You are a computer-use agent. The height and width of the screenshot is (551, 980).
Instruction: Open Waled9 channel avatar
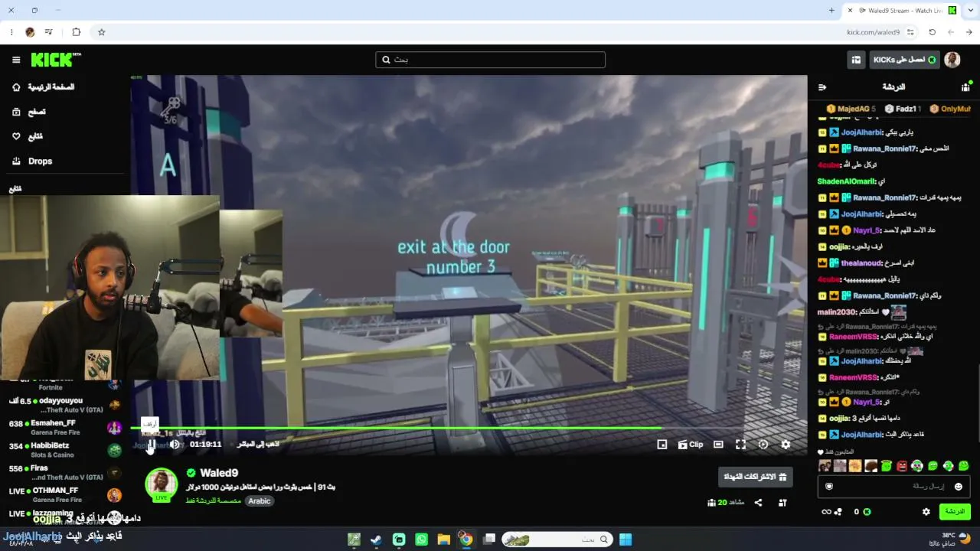click(162, 484)
